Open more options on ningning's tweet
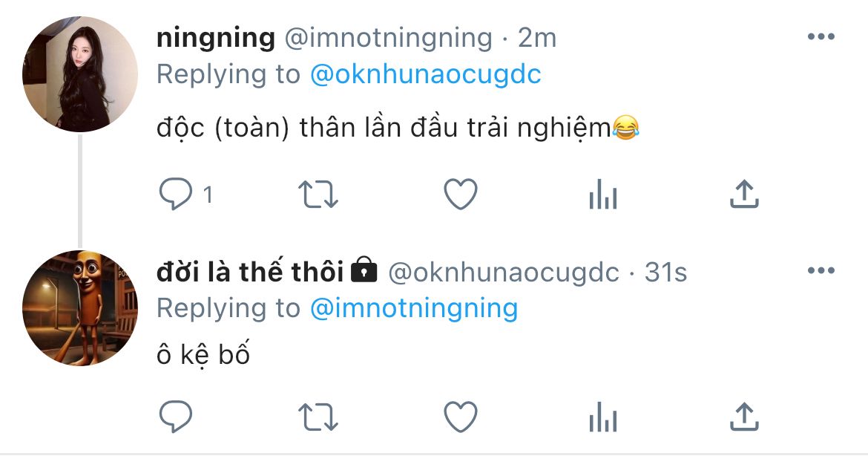Viewport: 868px width, 456px height. 821,37
